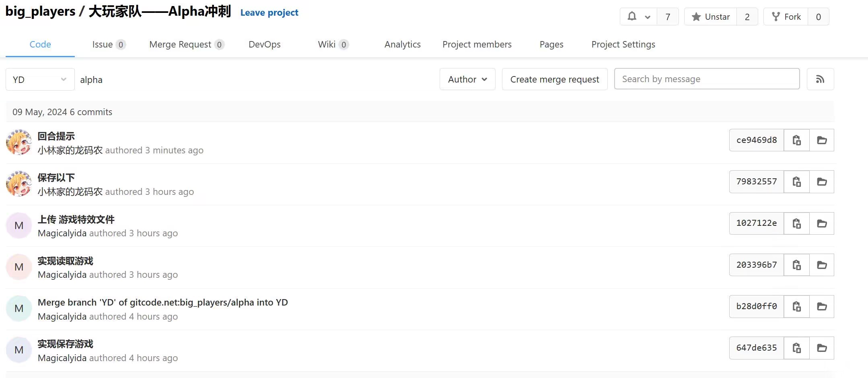Open M avatar beside 实现读取游戏 commit
The height and width of the screenshot is (378, 868).
[x=19, y=267]
